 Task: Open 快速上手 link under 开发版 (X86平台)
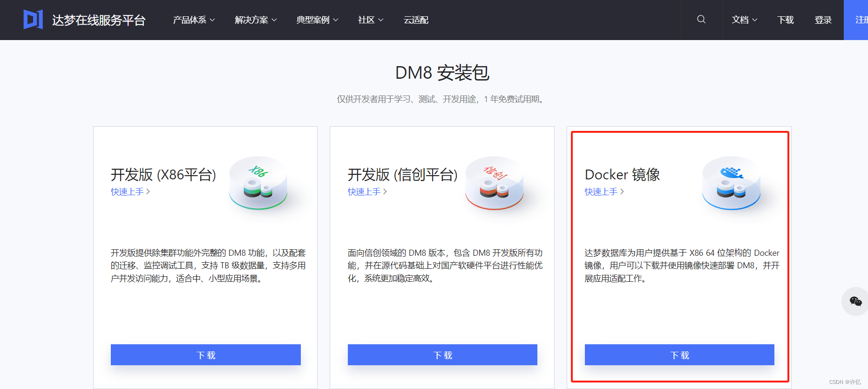[x=130, y=191]
